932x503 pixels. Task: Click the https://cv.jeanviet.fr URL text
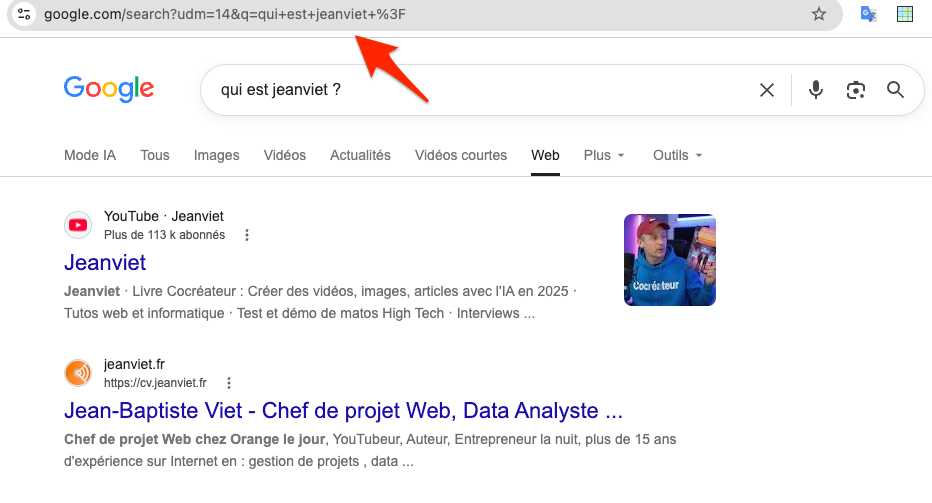tap(155, 383)
